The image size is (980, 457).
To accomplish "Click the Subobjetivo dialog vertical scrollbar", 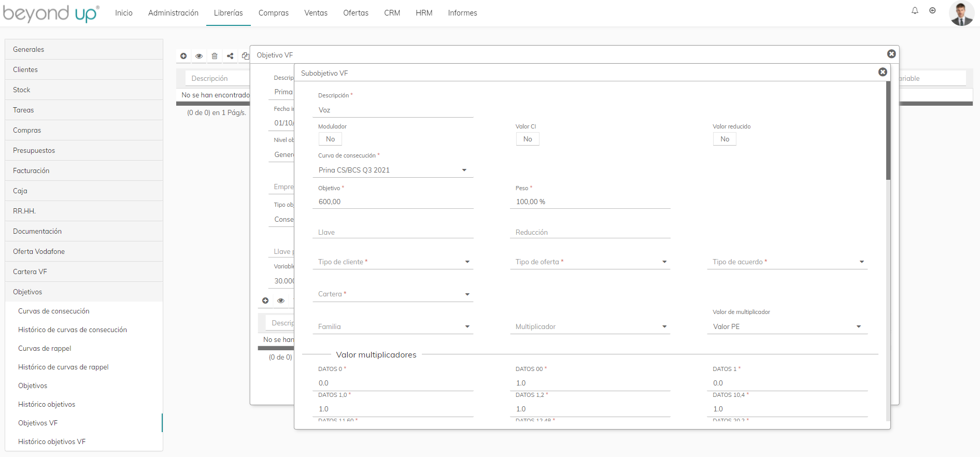I will [888, 131].
